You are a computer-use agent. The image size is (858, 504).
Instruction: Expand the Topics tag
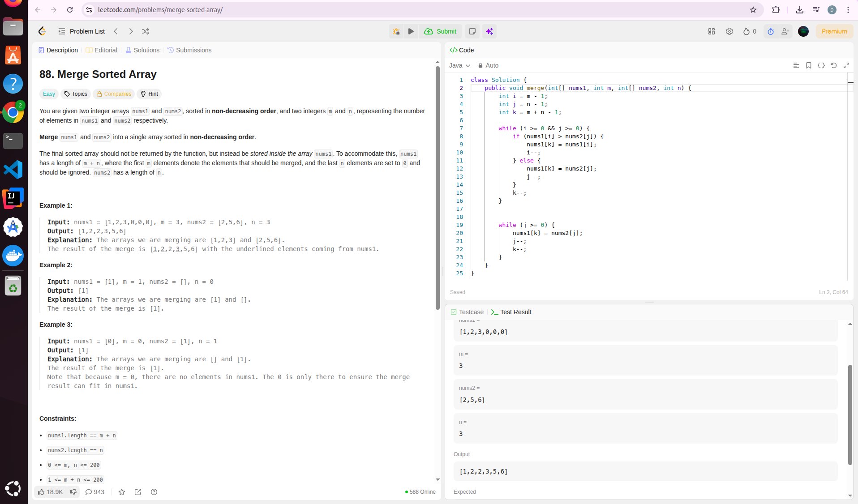point(76,94)
